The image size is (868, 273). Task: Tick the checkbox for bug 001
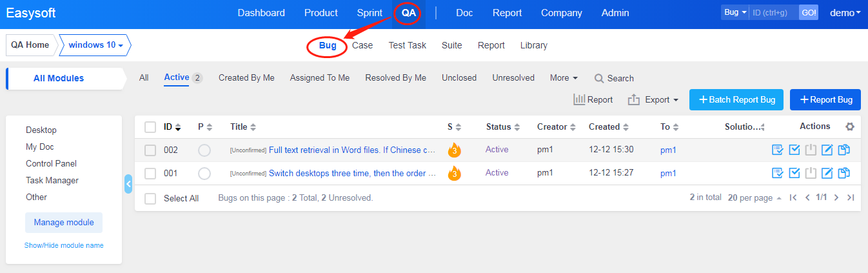pyautogui.click(x=150, y=174)
